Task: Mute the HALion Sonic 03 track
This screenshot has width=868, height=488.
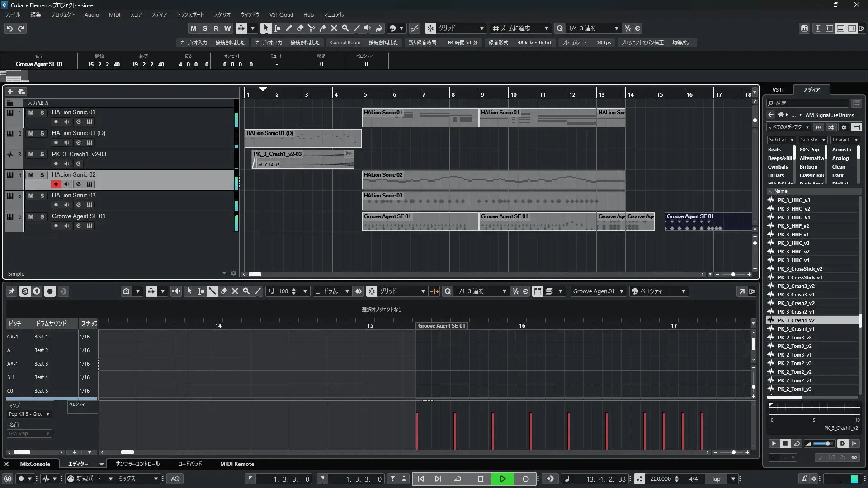Action: coord(31,196)
